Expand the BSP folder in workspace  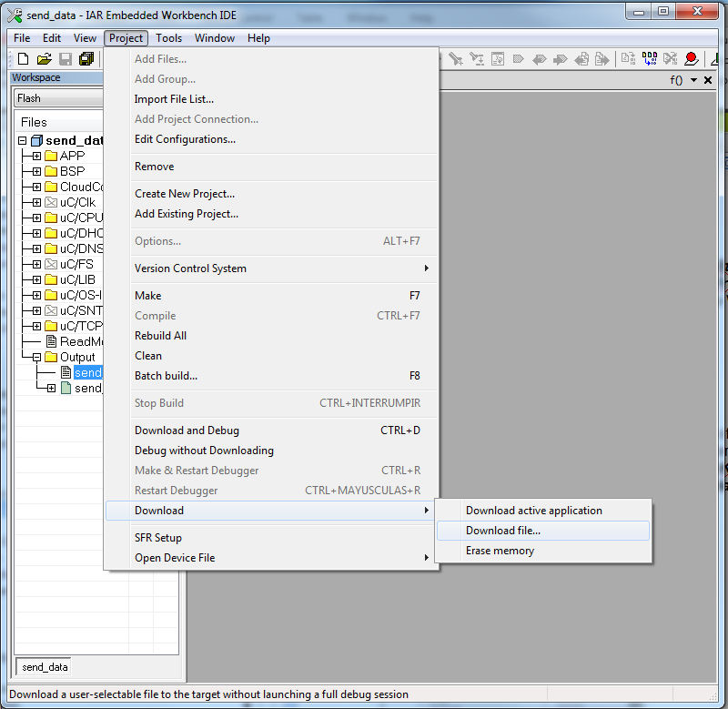36,172
